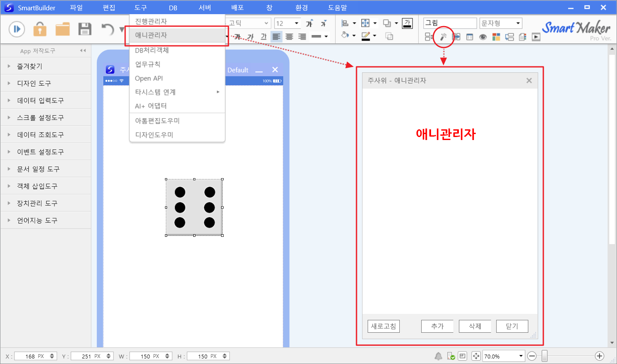This screenshot has height=364, width=617.
Task: Click the overlapping squares order icon
Action: click(x=387, y=23)
